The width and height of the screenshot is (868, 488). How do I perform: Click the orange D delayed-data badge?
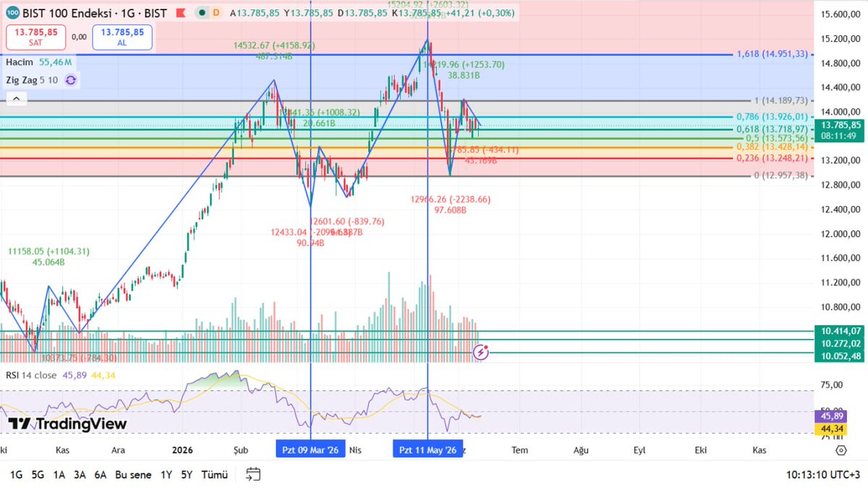[216, 13]
